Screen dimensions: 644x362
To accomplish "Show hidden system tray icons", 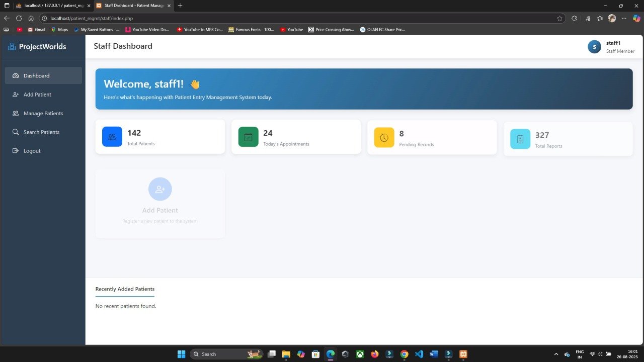I will (556, 354).
